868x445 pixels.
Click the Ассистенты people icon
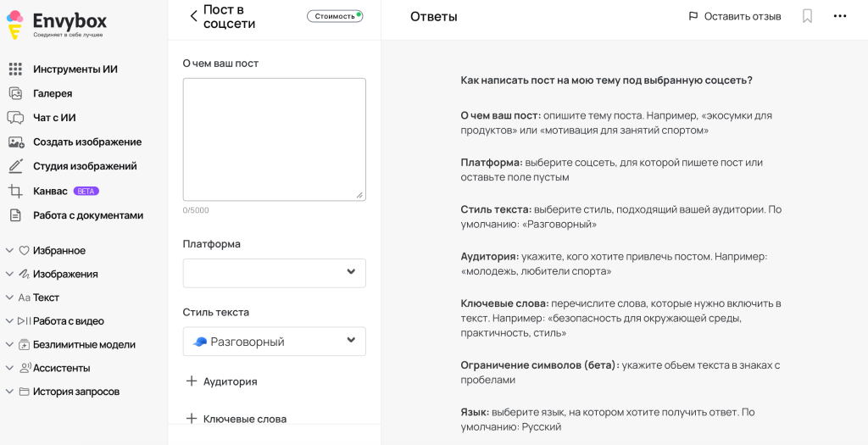[x=25, y=368]
